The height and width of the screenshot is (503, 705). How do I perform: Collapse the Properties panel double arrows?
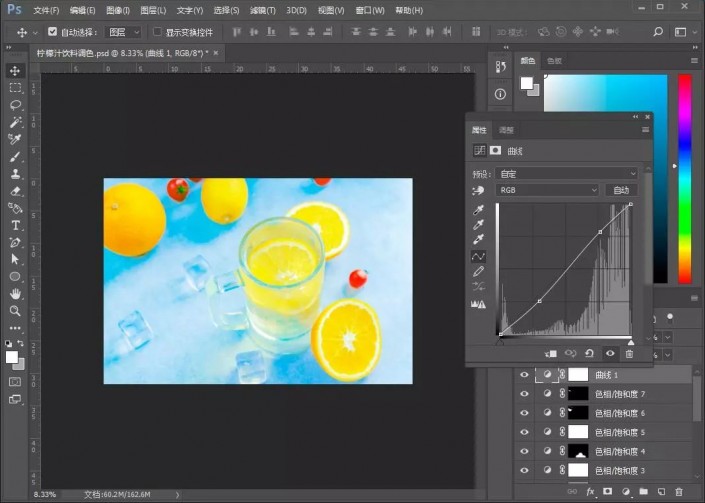pos(635,117)
